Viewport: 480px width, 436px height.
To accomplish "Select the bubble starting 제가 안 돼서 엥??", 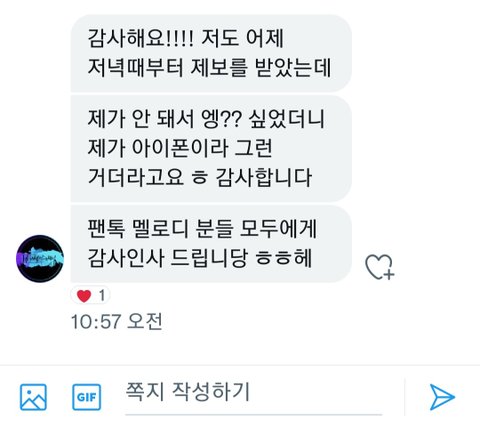I will pos(211,149).
